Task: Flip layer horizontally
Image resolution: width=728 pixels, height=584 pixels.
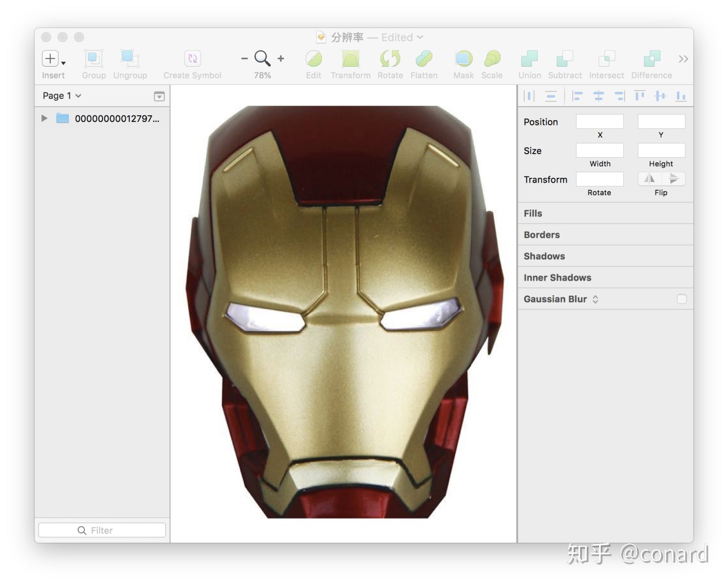Action: [x=650, y=178]
